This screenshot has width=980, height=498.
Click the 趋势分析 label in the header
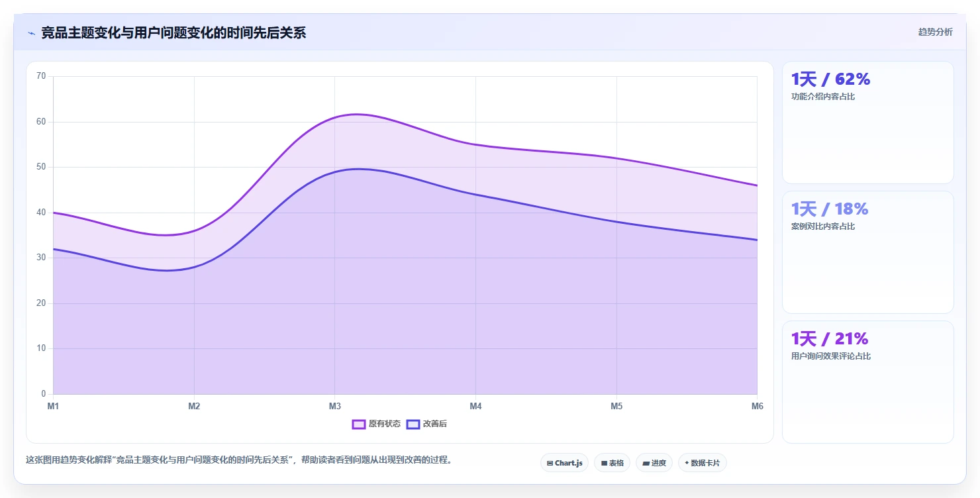tap(935, 32)
